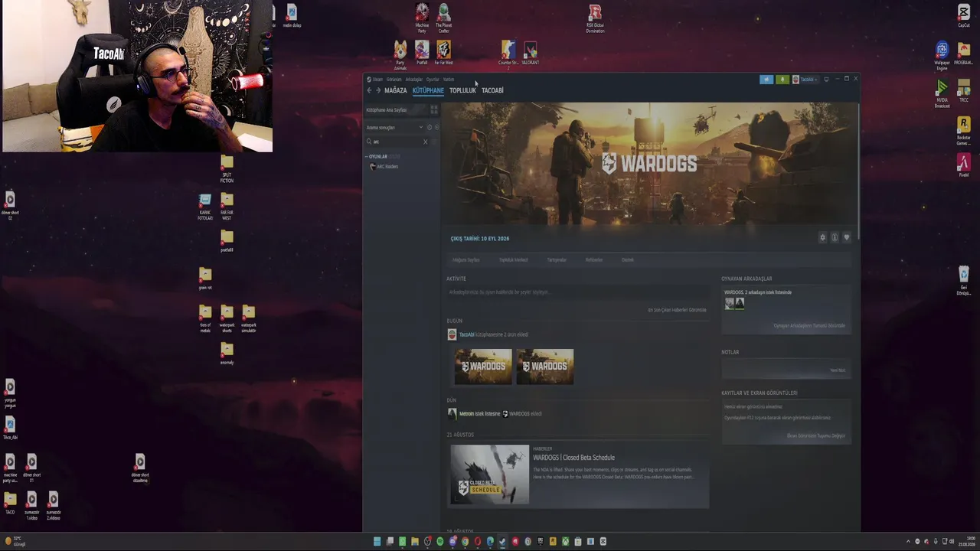Add WARDOGS to favorites heart icon
Image resolution: width=980 pixels, height=551 pixels.
(846, 237)
